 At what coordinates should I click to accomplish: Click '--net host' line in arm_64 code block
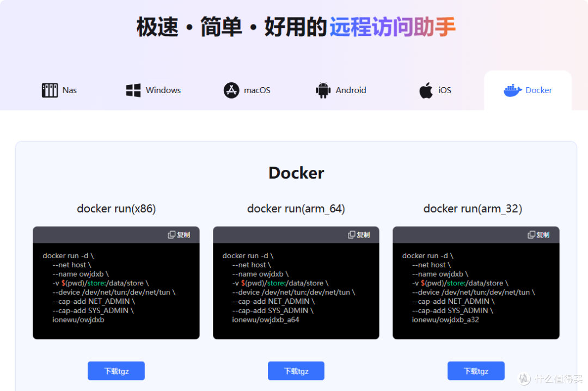(251, 265)
